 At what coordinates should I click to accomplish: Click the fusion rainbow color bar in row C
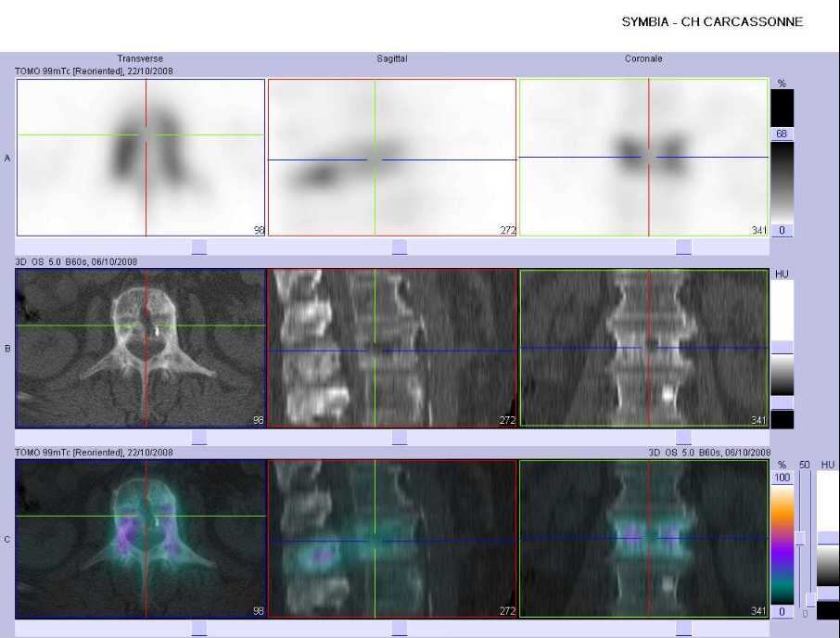tap(783, 544)
